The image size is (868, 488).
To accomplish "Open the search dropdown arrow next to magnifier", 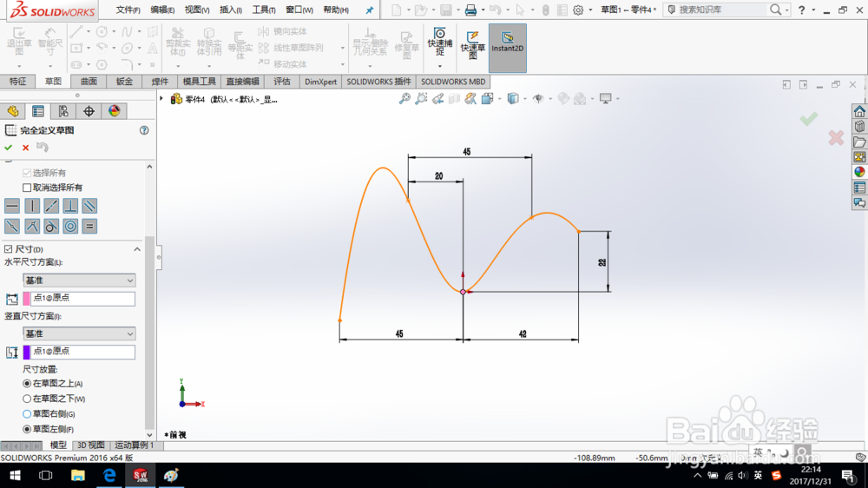I will (786, 10).
